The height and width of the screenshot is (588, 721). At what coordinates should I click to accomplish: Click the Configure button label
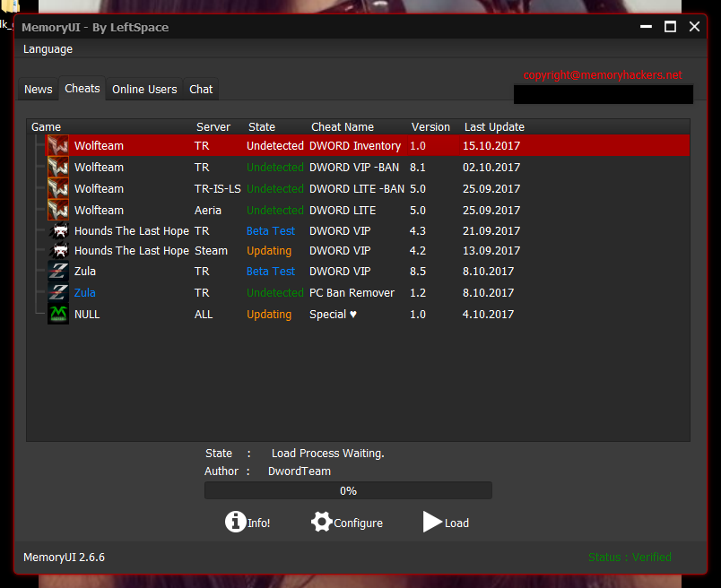(358, 523)
